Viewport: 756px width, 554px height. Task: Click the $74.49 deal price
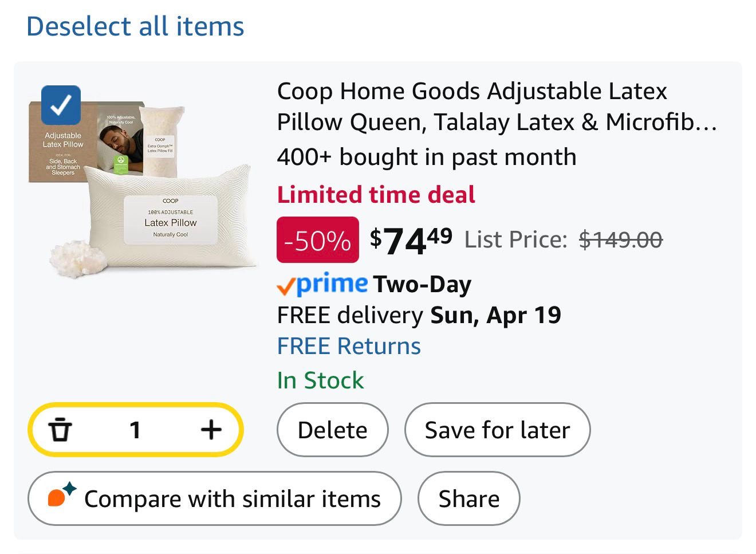tap(411, 239)
